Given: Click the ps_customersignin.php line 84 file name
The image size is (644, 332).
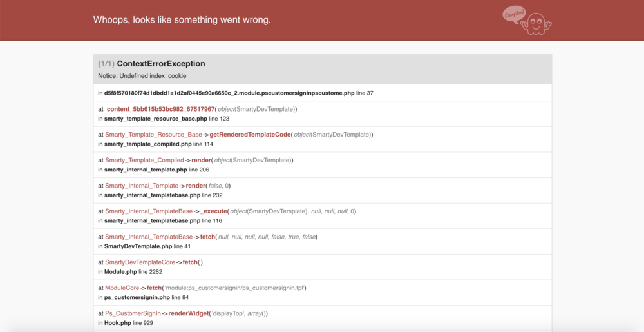Looking at the screenshot, I should [x=137, y=297].
